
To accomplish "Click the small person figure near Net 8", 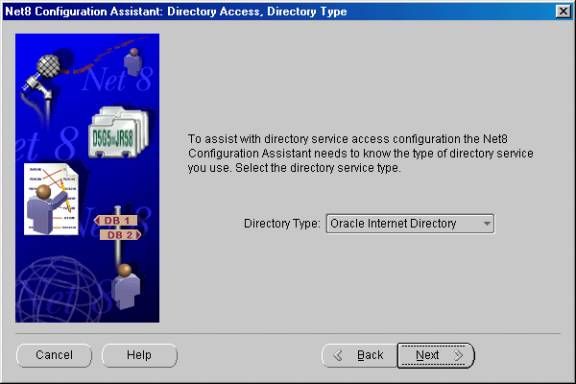I will pyautogui.click(x=133, y=62).
